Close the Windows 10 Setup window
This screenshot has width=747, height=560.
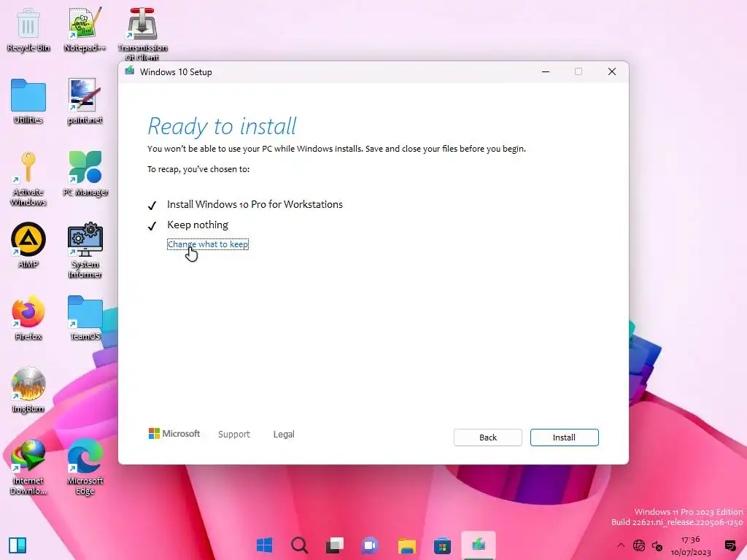point(612,72)
